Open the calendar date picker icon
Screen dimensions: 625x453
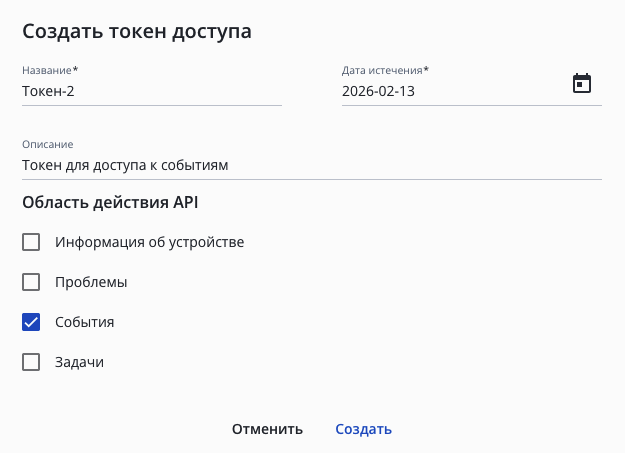click(x=582, y=84)
